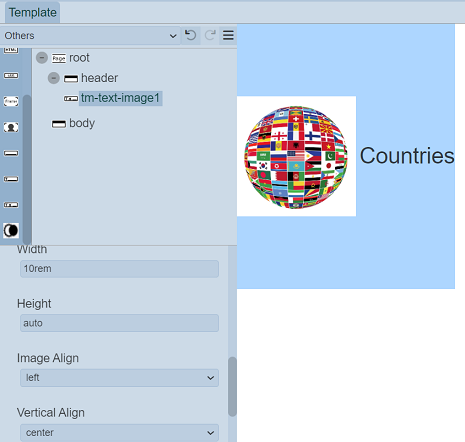Select the tm-text-image1 tree item
Viewport: 465px width, 442px height.
tap(120, 98)
